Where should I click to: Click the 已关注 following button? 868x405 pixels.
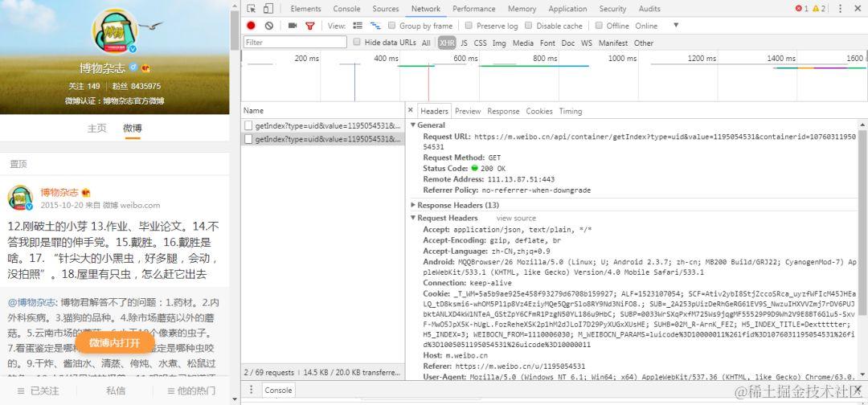pos(39,391)
